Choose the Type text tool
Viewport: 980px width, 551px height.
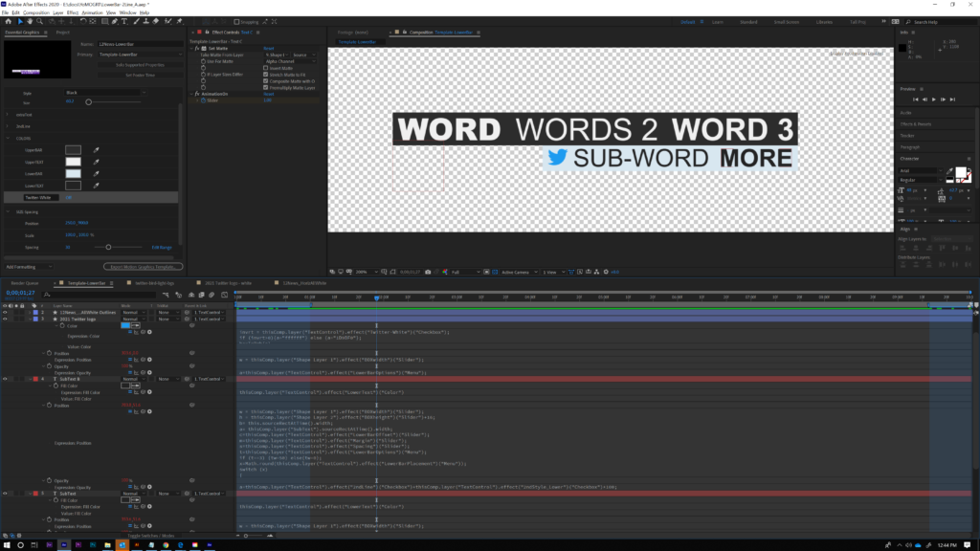pos(125,21)
